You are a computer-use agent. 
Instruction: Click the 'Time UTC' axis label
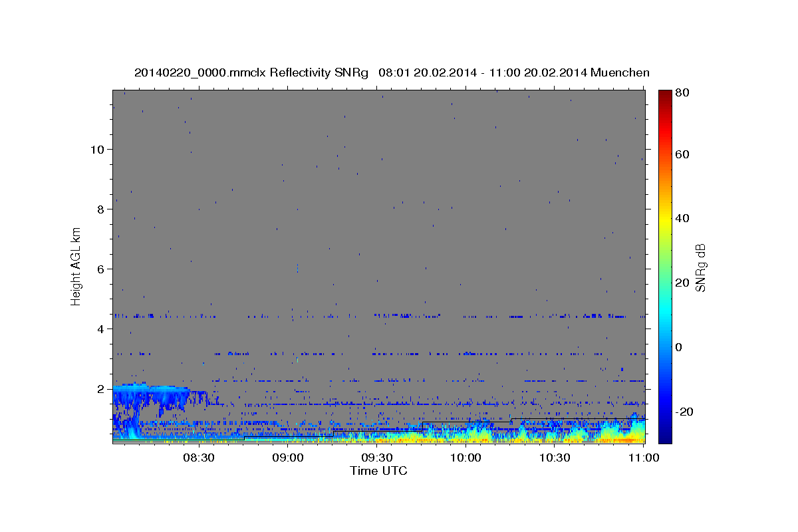click(378, 471)
